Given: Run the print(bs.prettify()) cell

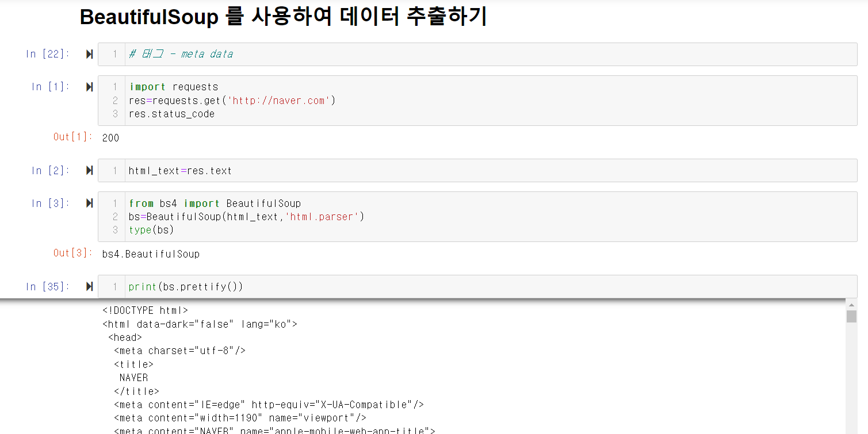Looking at the screenshot, I should [x=89, y=287].
